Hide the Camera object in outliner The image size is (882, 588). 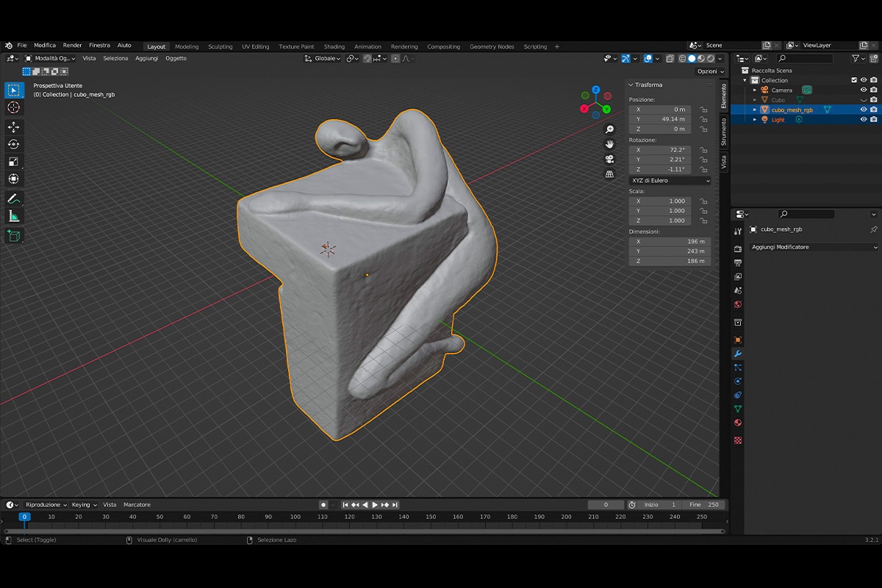864,90
